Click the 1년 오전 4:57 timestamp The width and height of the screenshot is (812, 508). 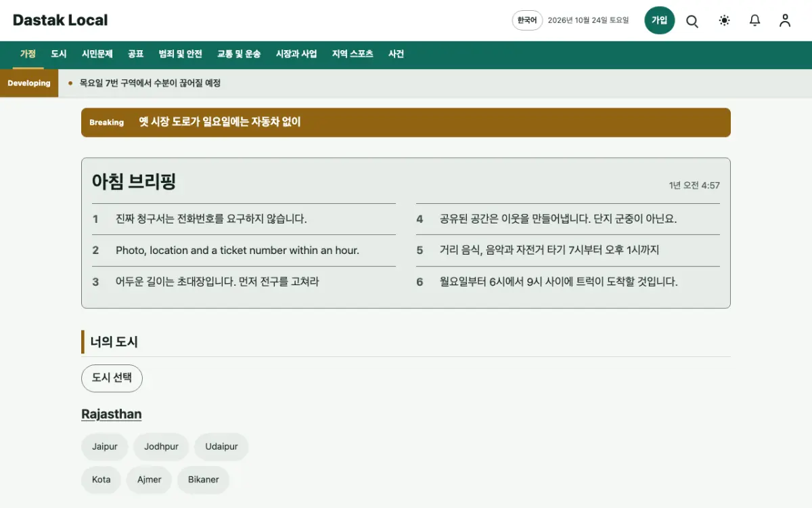pos(694,185)
